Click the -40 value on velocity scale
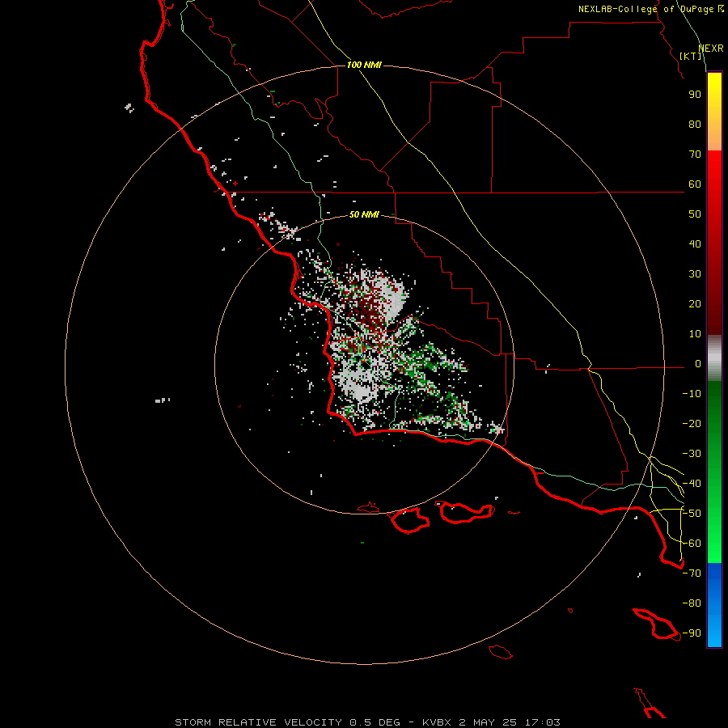Image resolution: width=728 pixels, height=728 pixels. pyautogui.click(x=692, y=484)
